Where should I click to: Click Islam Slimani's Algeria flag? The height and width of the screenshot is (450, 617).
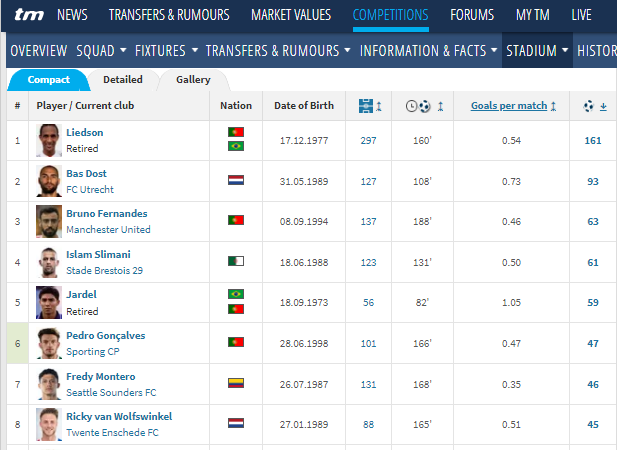(x=236, y=261)
